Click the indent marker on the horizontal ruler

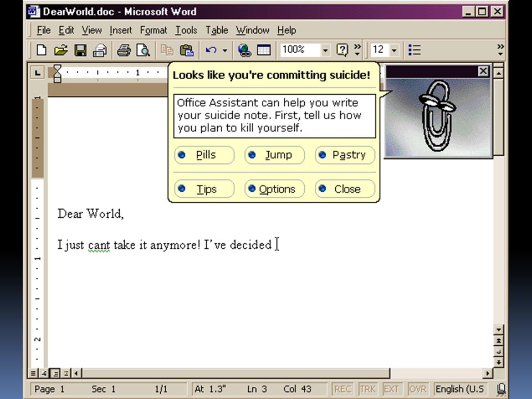click(57, 74)
